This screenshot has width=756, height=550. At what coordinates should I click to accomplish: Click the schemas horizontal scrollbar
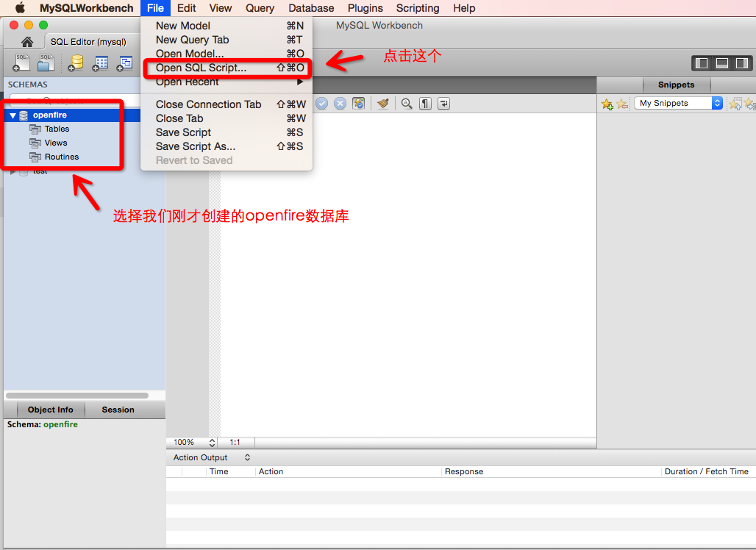pyautogui.click(x=77, y=396)
